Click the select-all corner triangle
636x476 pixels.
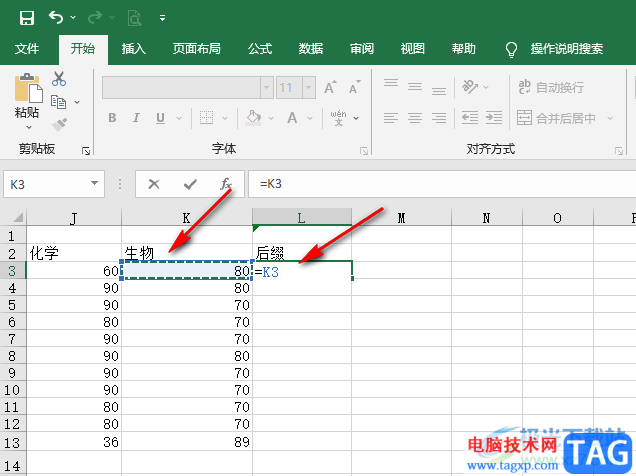coord(18,218)
